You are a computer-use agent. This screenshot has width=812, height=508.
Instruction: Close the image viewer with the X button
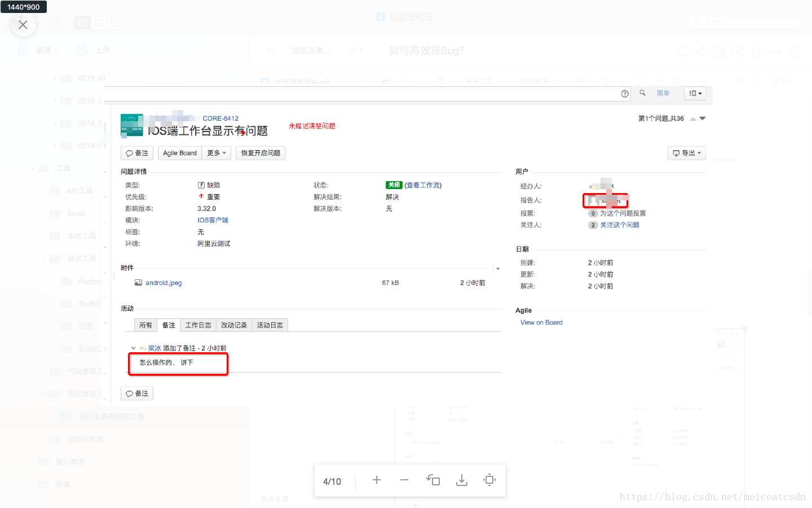23,25
